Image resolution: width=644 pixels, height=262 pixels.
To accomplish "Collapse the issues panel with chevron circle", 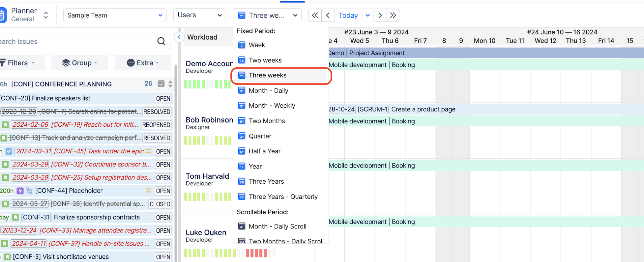I will tap(179, 37).
